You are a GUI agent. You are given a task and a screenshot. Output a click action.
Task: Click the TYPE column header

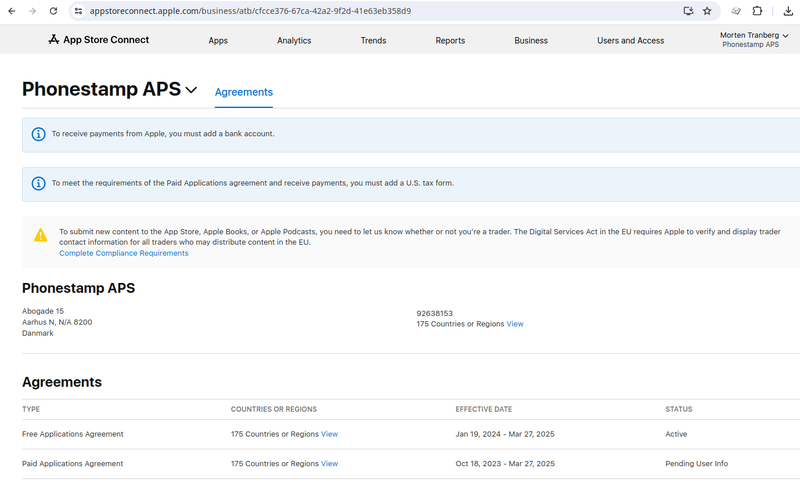(x=31, y=409)
